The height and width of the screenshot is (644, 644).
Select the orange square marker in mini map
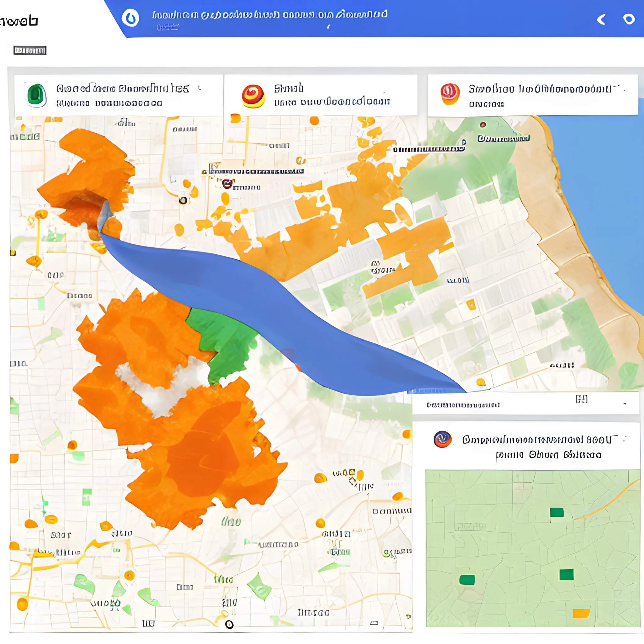tap(581, 613)
